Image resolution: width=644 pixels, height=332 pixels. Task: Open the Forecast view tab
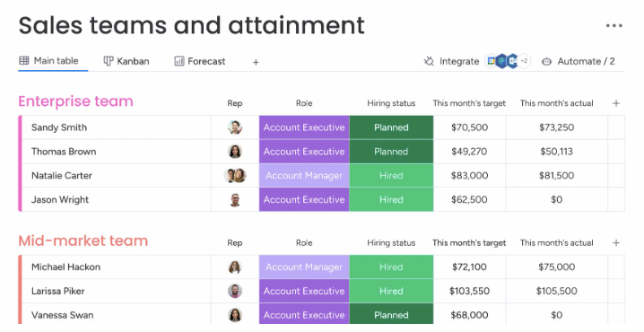pyautogui.click(x=200, y=61)
